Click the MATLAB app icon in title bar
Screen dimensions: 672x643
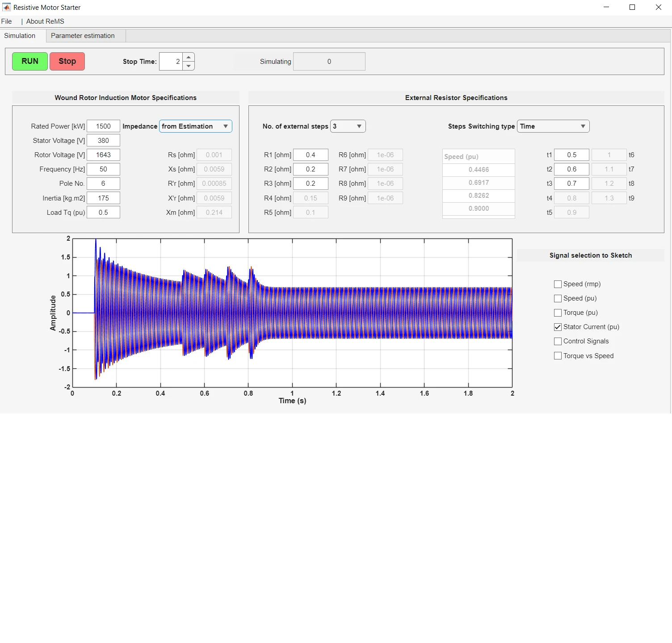tap(6, 7)
